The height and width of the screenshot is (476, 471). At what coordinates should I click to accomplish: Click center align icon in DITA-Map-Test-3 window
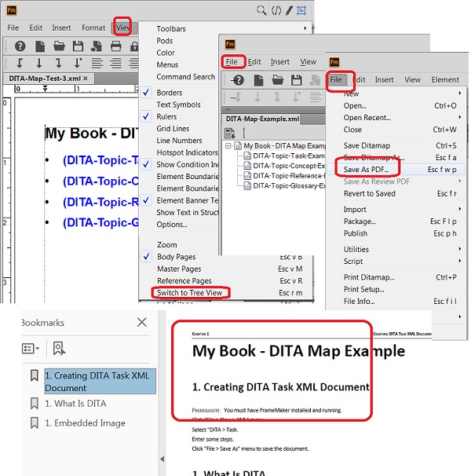click(x=115, y=63)
